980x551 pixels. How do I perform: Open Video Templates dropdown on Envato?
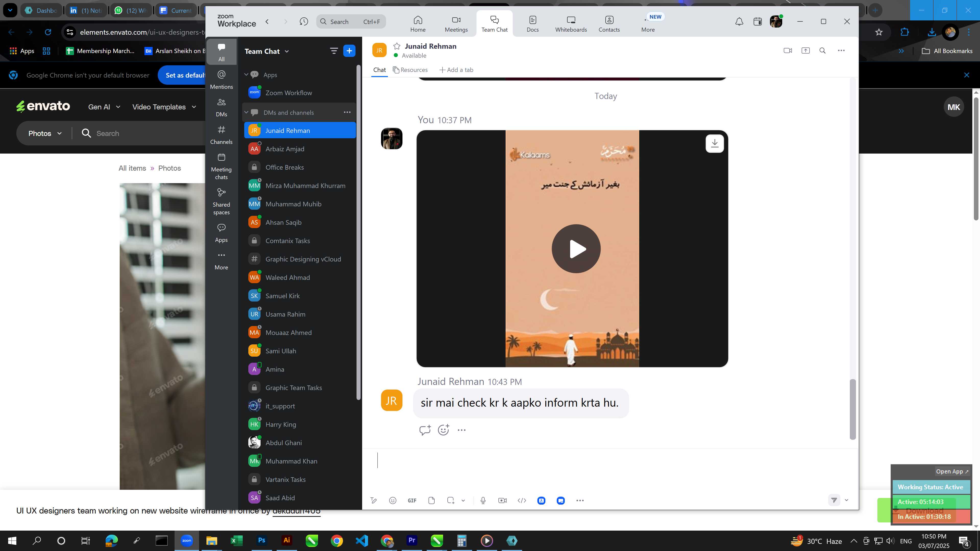164,107
